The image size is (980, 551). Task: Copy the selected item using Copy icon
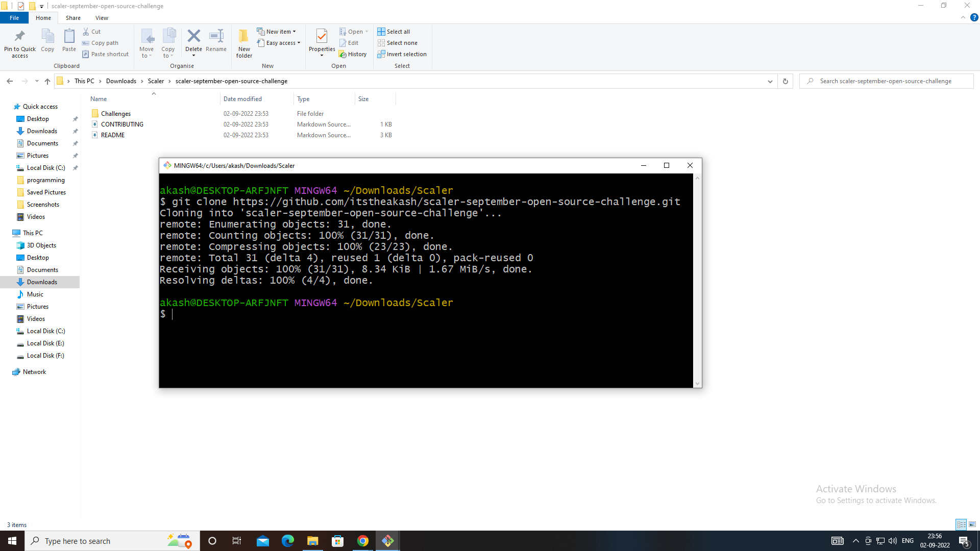47,42
